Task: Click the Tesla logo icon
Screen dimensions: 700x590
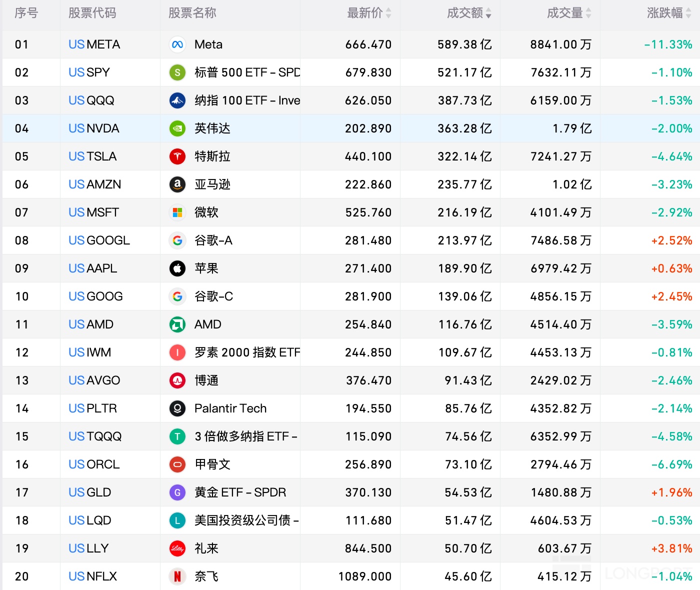Action: tap(177, 156)
